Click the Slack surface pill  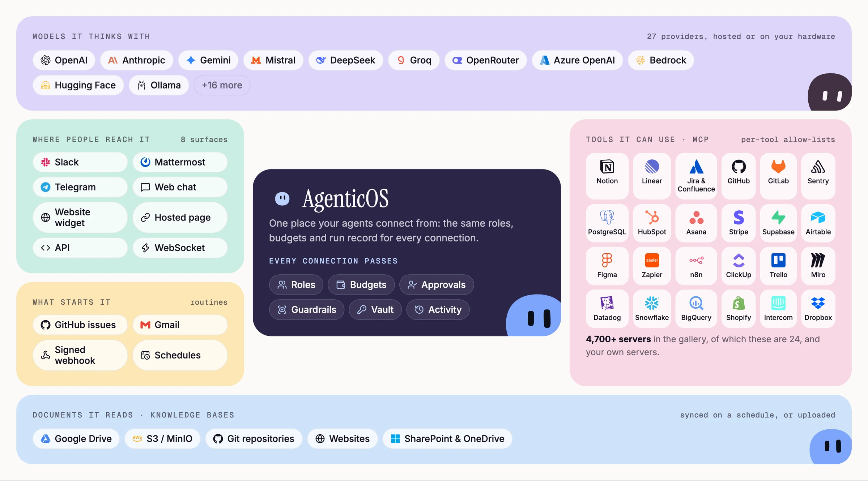coord(80,162)
